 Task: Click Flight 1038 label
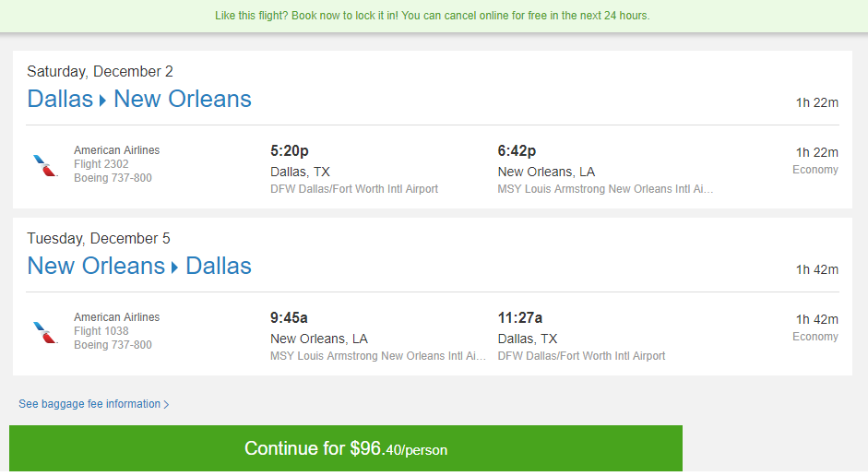pos(101,331)
